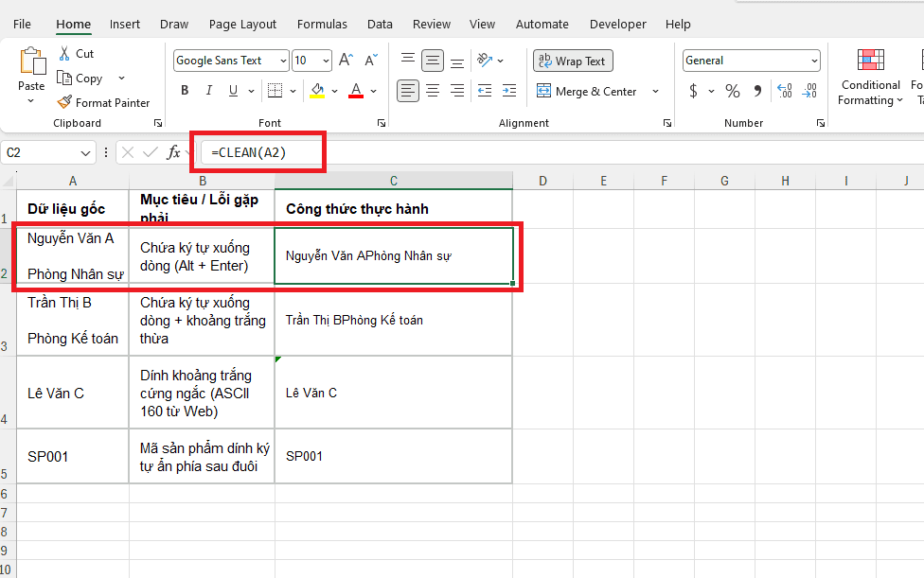Decrease decimal places
924x578 pixels.
(x=809, y=91)
